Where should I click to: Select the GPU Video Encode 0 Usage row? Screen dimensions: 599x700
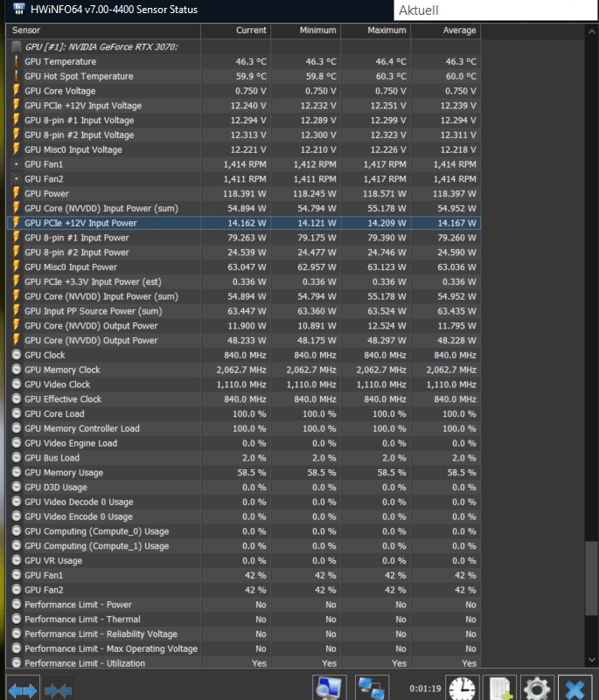click(244, 516)
